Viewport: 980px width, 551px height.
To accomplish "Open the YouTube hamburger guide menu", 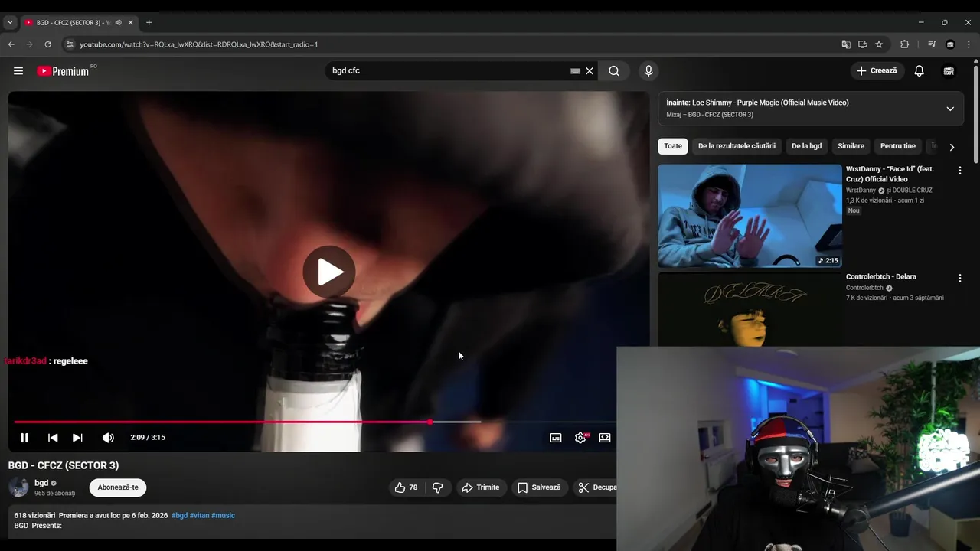I will coord(18,71).
